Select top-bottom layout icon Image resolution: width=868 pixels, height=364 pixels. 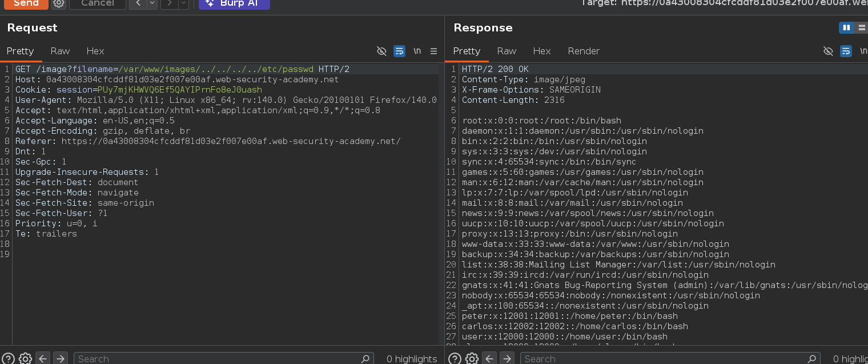coord(861,27)
